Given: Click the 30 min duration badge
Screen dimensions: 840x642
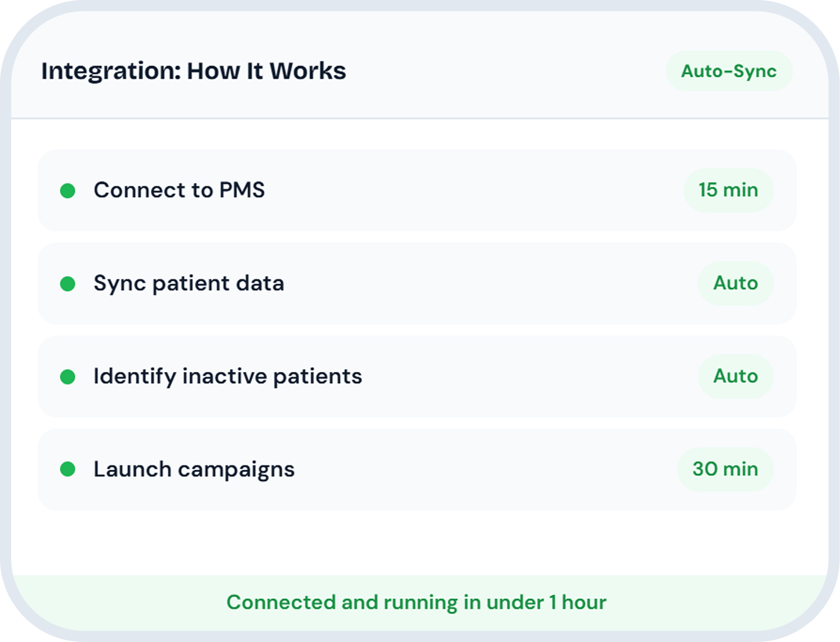Looking at the screenshot, I should [725, 469].
